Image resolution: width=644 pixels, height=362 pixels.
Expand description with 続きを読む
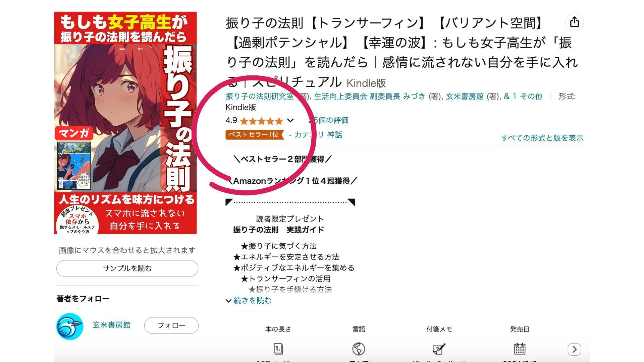click(249, 300)
